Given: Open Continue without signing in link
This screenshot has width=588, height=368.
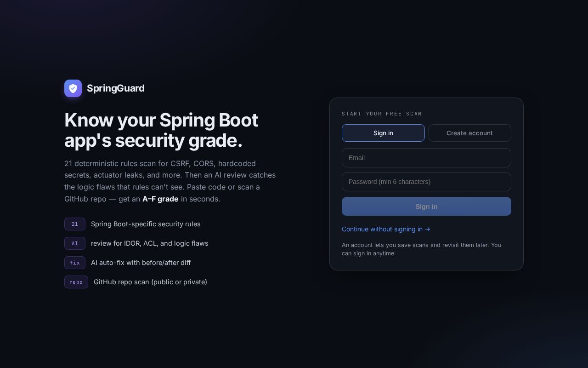Looking at the screenshot, I should pyautogui.click(x=386, y=229).
